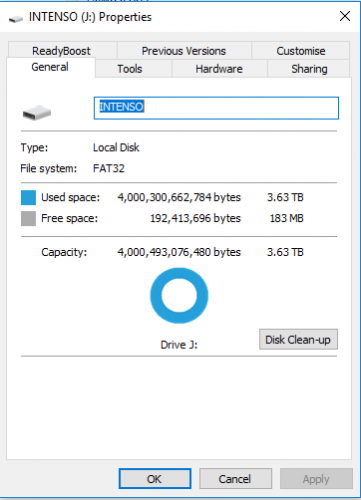Switch to the Tools tab
Viewport: 361px width, 500px height.
tap(130, 69)
